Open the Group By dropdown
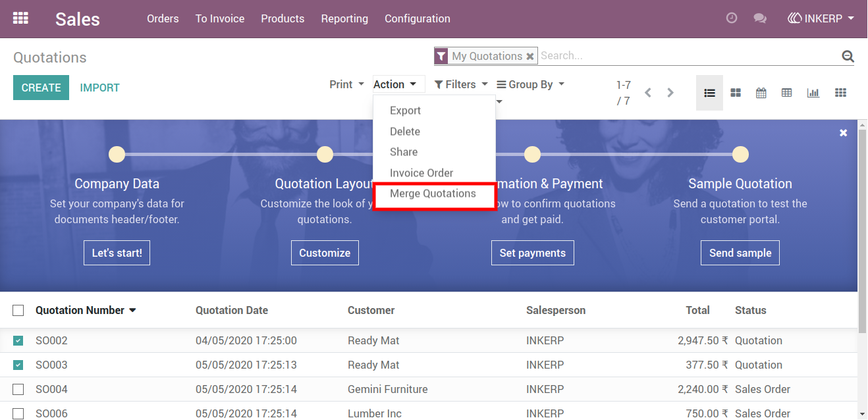The width and height of the screenshot is (868, 420). click(530, 84)
